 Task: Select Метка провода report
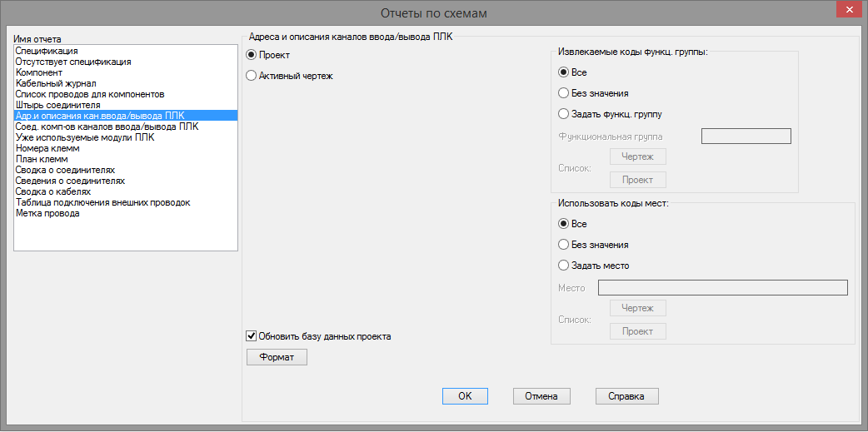coord(126,213)
